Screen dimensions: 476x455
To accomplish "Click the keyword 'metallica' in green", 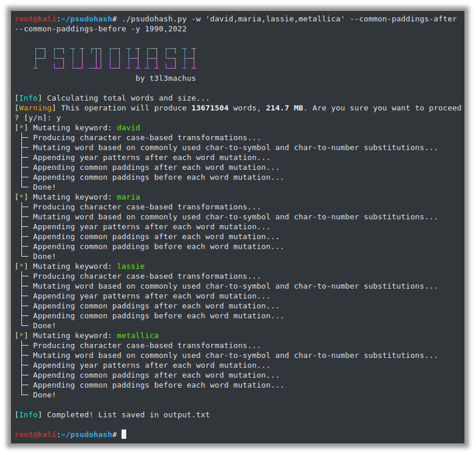I will tap(138, 335).
